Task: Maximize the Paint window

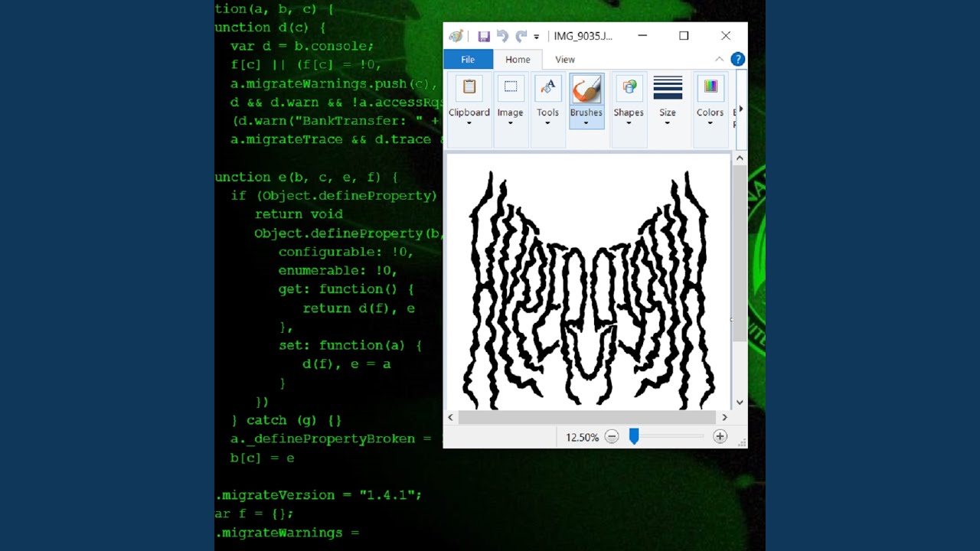Action: tap(684, 36)
